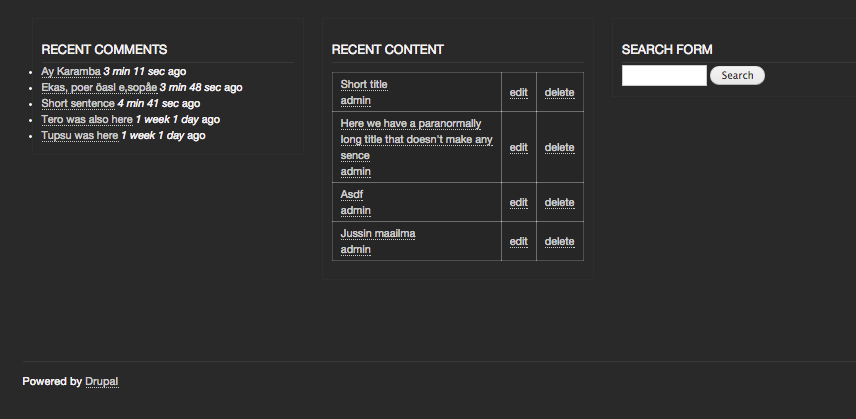This screenshot has height=419, width=856.
Task: Edit the paranormally long title content
Action: coord(519,147)
